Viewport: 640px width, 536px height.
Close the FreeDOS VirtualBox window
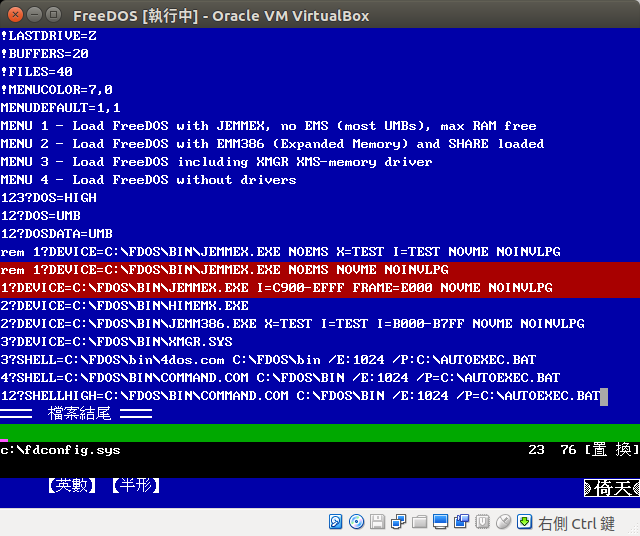tap(16, 15)
